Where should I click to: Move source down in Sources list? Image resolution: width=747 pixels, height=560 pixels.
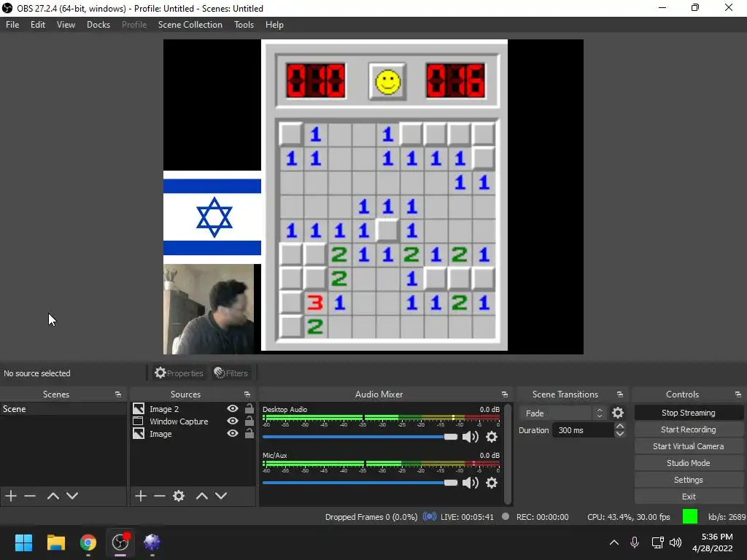click(221, 496)
